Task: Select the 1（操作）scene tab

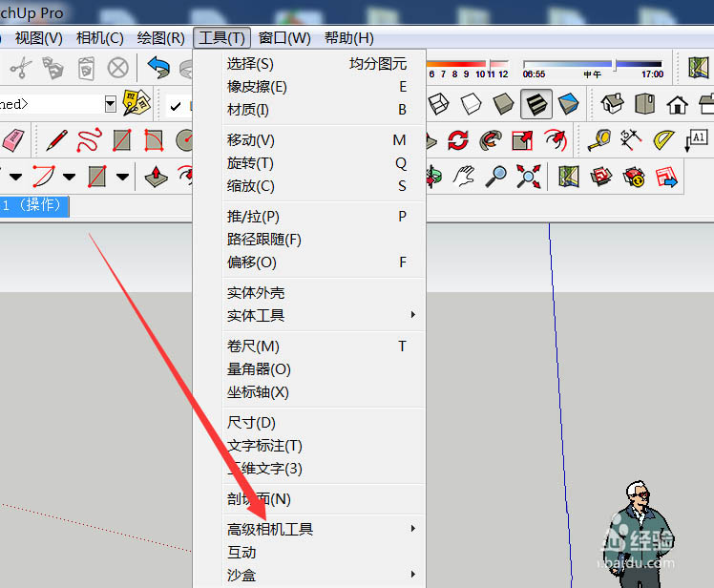Action: coord(34,205)
